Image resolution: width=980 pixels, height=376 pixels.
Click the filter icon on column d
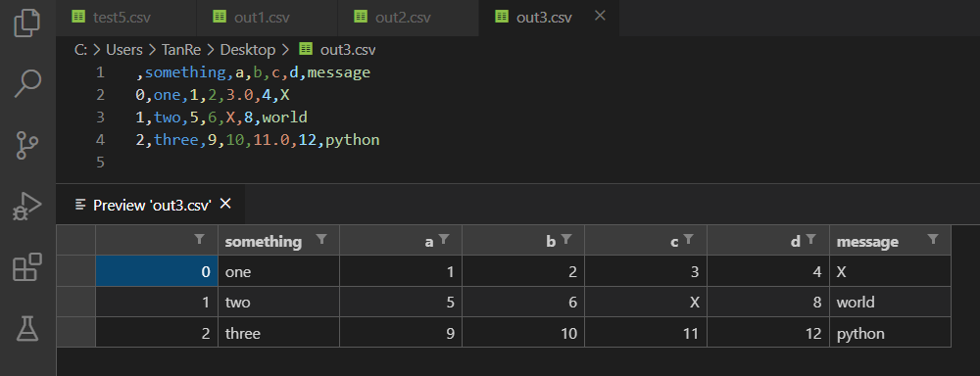click(x=810, y=239)
